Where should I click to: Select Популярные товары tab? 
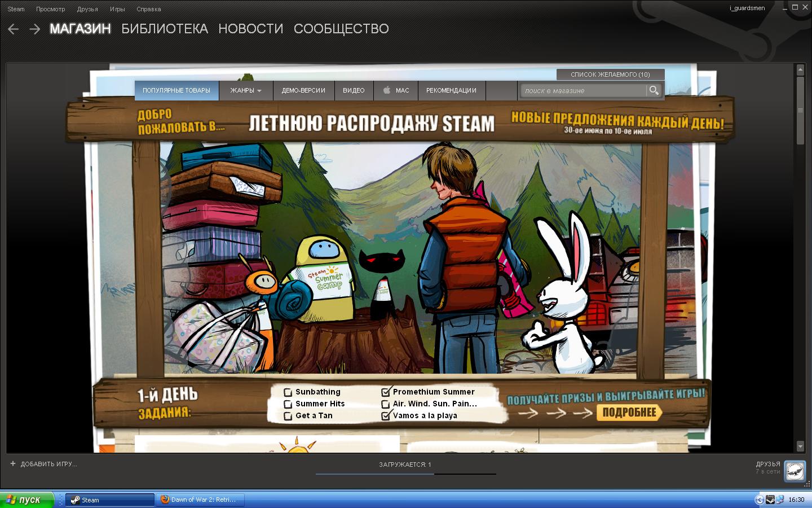176,90
